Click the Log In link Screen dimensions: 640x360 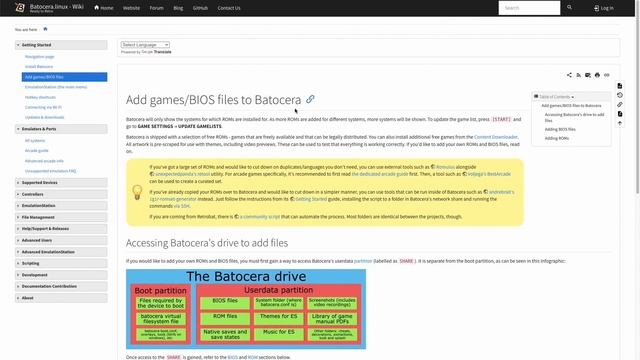604,8
